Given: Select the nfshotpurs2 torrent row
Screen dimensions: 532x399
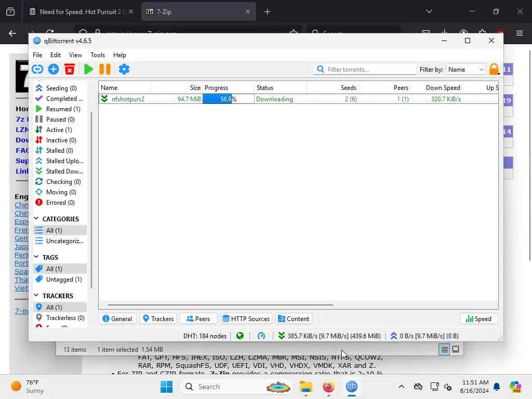Looking at the screenshot, I should [299, 99].
